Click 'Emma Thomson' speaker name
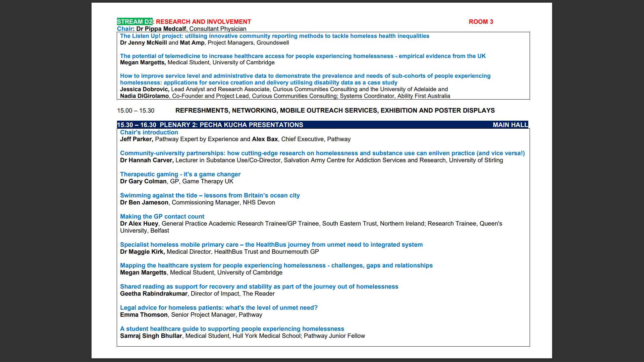The height and width of the screenshot is (362, 644). click(x=144, y=315)
